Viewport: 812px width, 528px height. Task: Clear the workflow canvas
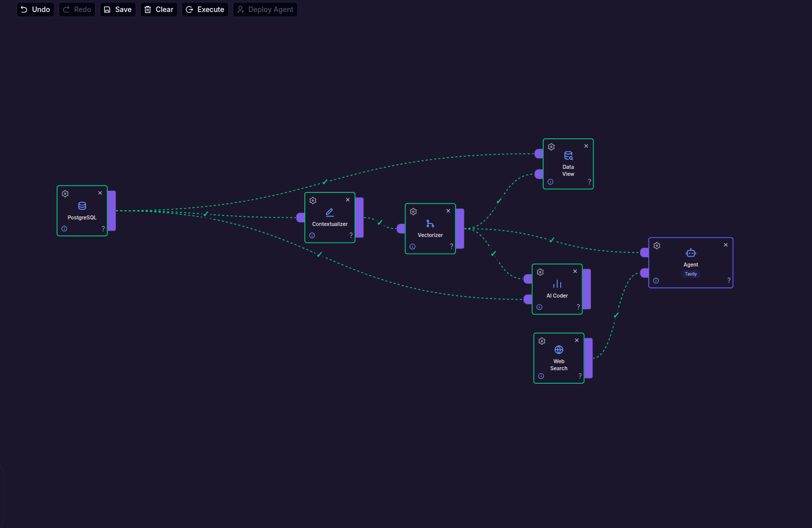pyautogui.click(x=159, y=10)
